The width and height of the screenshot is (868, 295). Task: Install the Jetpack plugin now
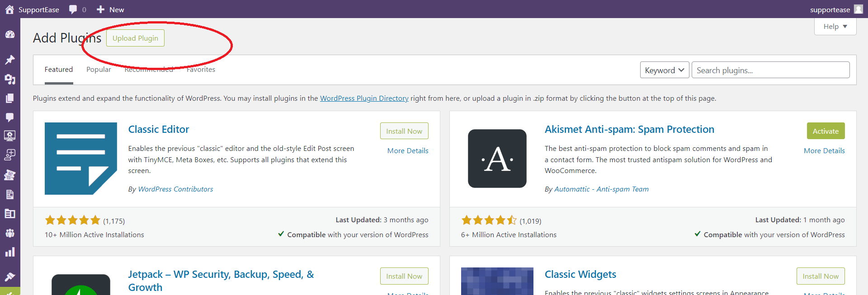tap(404, 276)
